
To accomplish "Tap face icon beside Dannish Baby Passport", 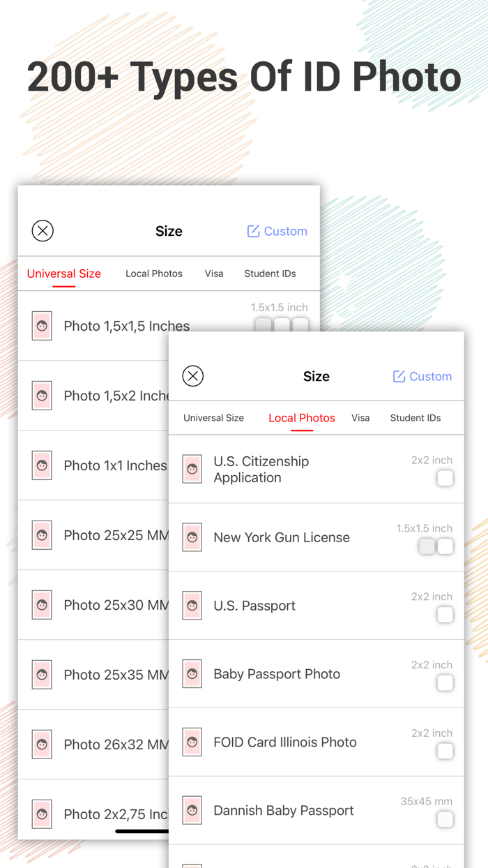I will pyautogui.click(x=192, y=811).
